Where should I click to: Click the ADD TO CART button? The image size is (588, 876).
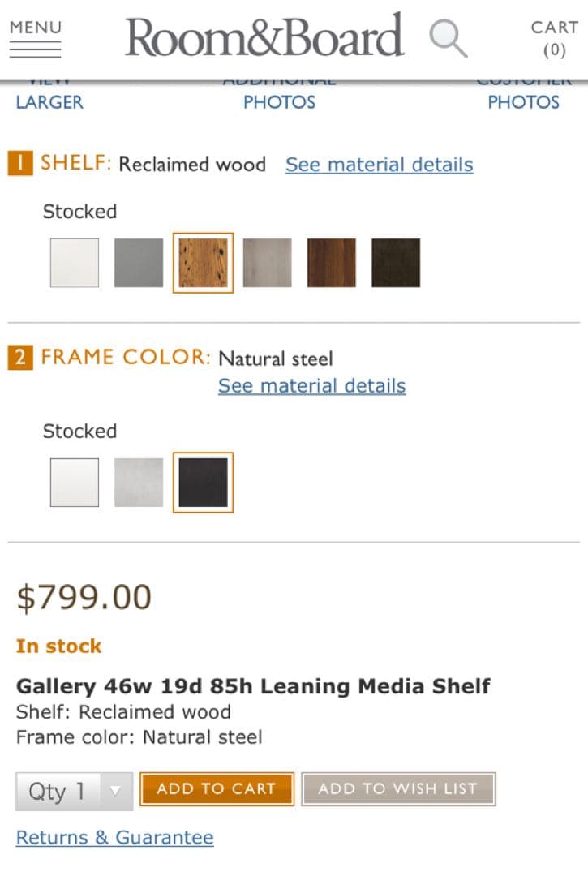click(x=217, y=789)
